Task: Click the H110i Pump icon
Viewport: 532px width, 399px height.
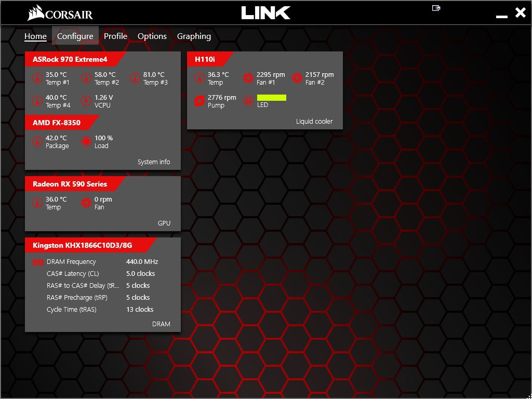Action: click(199, 101)
